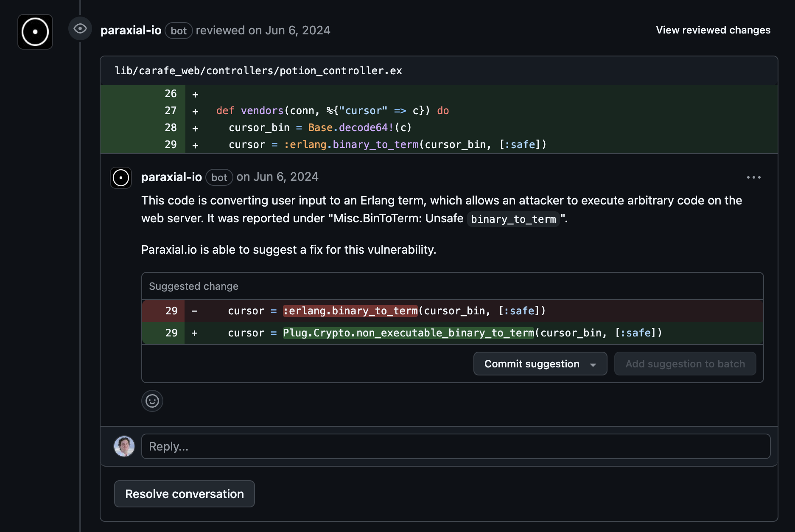Click "Paraxial.io is able to suggest a fix" text
Screen dimensions: 795x532
pos(288,249)
